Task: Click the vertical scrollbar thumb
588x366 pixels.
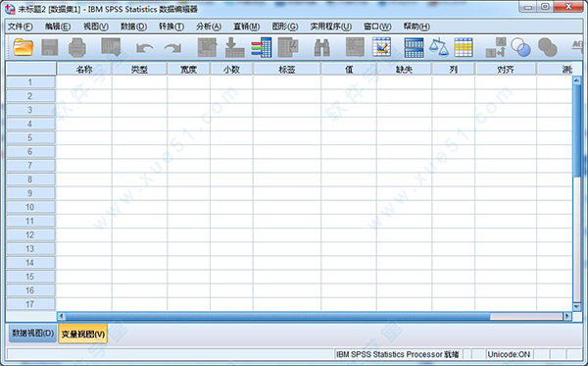Action: (x=577, y=131)
